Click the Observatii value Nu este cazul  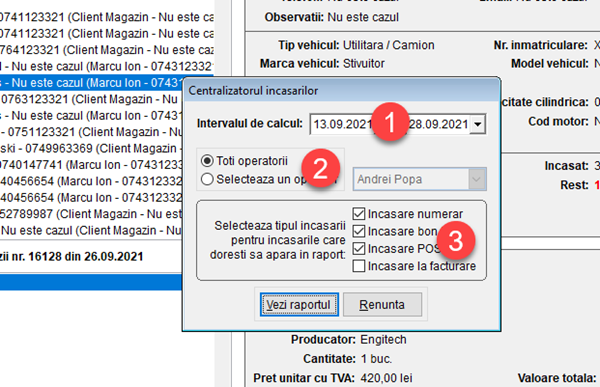(x=363, y=17)
